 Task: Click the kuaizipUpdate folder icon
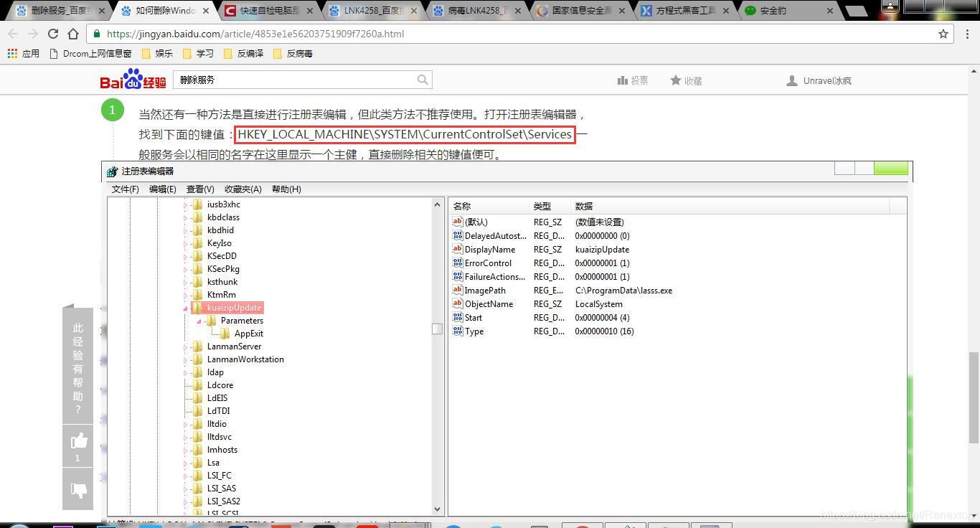coord(198,307)
